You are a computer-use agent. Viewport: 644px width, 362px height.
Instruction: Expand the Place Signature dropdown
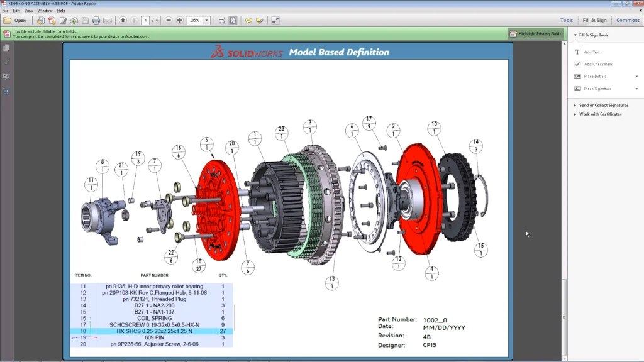pyautogui.click(x=636, y=87)
